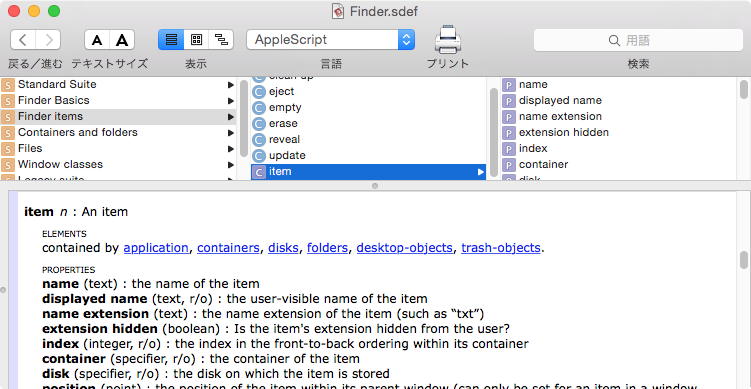Select the update command
Screen dimensions: 751x389
tap(368, 156)
